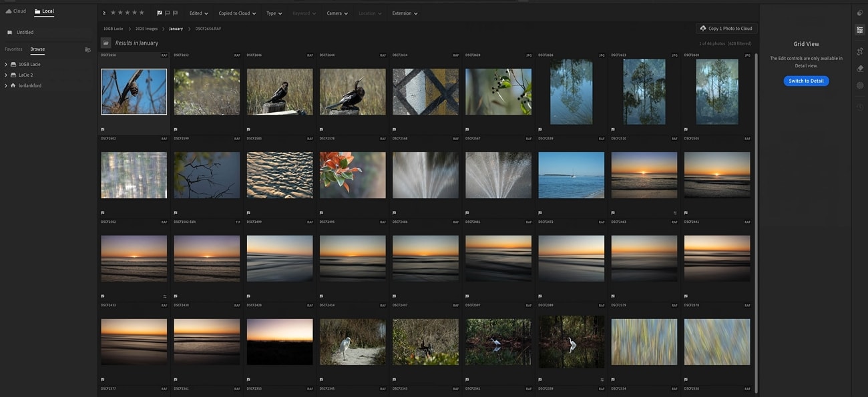Open the Type filter dropdown
The width and height of the screenshot is (868, 397).
point(274,13)
